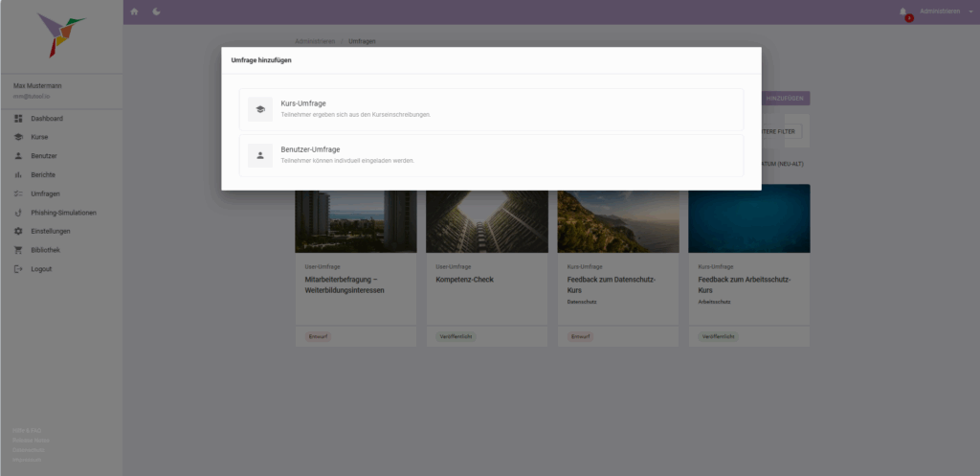Click the graduation cap icon beside Kurs-Umfrage
Screen dimensions: 980x476
(260, 109)
